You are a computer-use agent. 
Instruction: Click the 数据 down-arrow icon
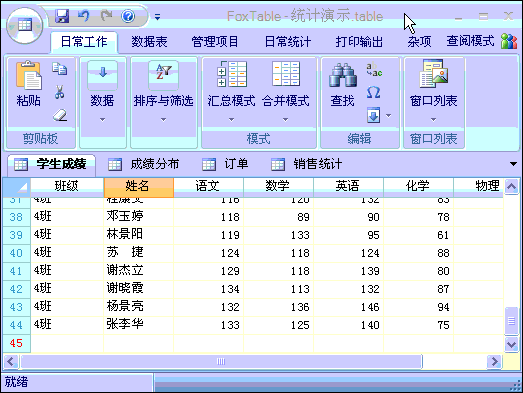pos(102,75)
